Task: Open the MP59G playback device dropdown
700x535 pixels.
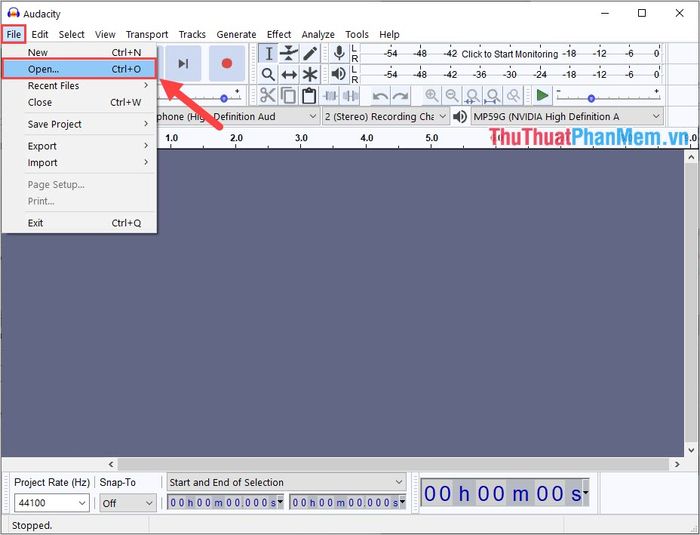Action: (566, 117)
